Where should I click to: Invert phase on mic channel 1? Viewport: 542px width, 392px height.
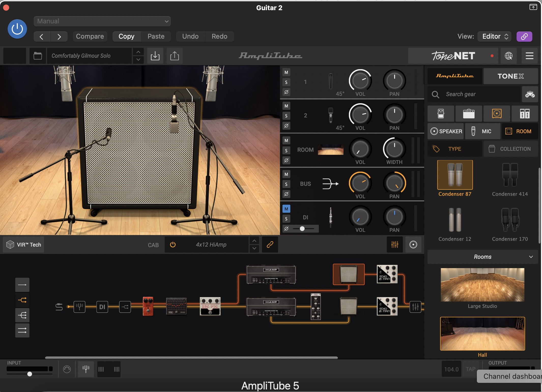[286, 92]
